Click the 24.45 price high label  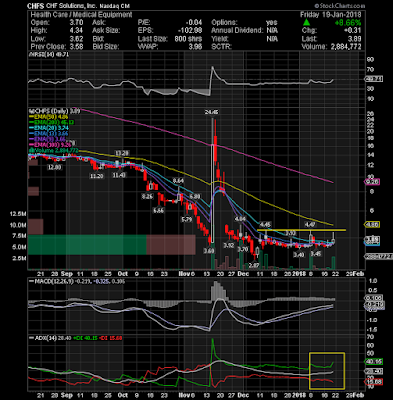click(x=212, y=113)
